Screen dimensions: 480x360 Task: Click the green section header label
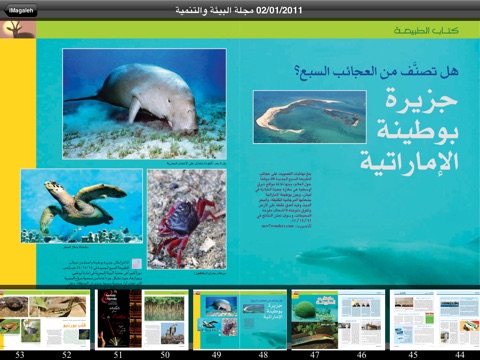(426, 31)
